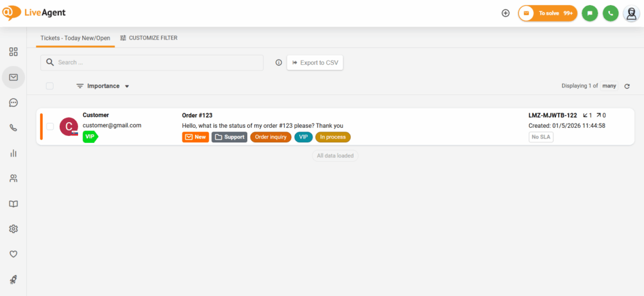Viewport: 644px width, 296px height.
Task: Click the To solve 99+ button
Action: [547, 13]
